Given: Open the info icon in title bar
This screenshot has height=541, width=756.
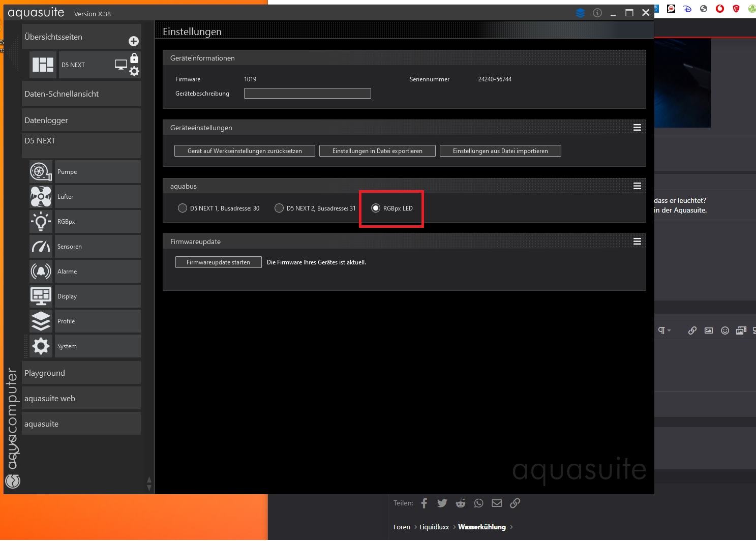Looking at the screenshot, I should coord(597,13).
